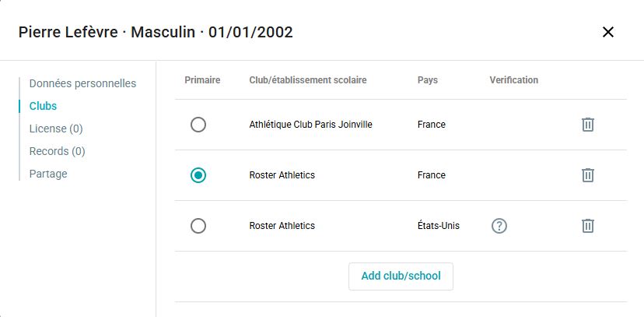Delete the Athlétique Club Paris Joinville entry
Image resolution: width=644 pixels, height=317 pixels.
click(588, 125)
